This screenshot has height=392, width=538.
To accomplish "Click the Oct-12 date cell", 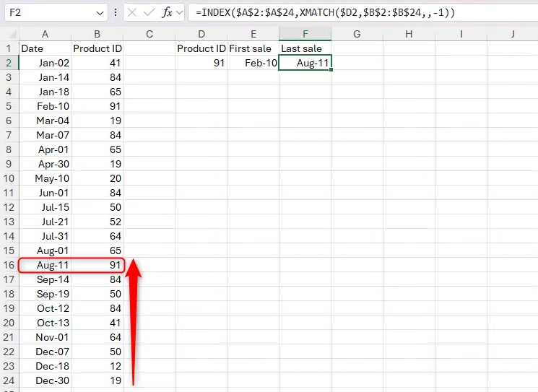I will click(45, 308).
